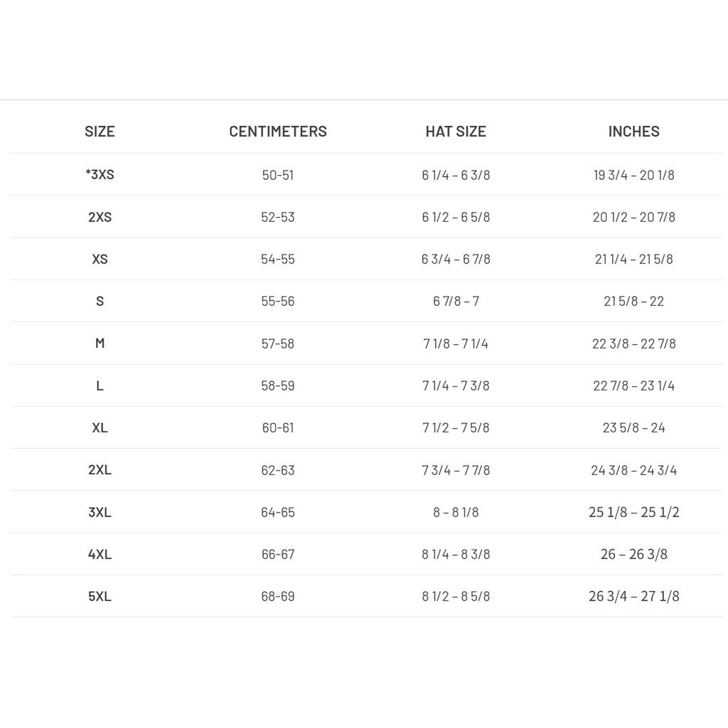This screenshot has height=728, width=728.
Task: Click the SIZE column header
Action: click(x=100, y=132)
